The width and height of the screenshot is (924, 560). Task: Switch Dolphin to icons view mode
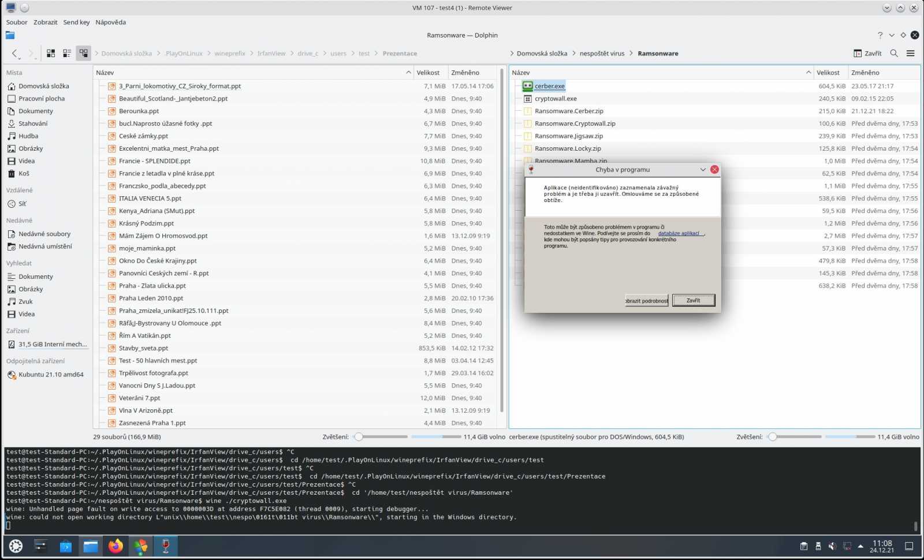coord(51,53)
